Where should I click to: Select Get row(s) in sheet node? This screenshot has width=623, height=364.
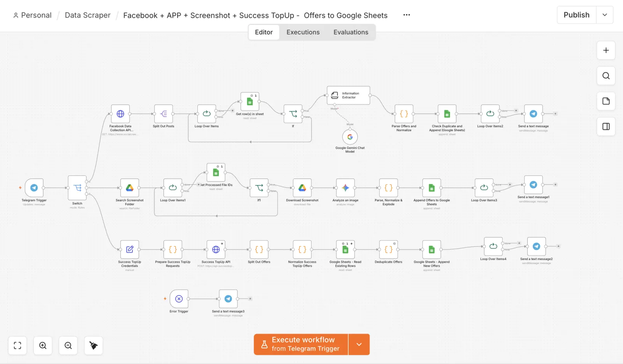point(250,102)
